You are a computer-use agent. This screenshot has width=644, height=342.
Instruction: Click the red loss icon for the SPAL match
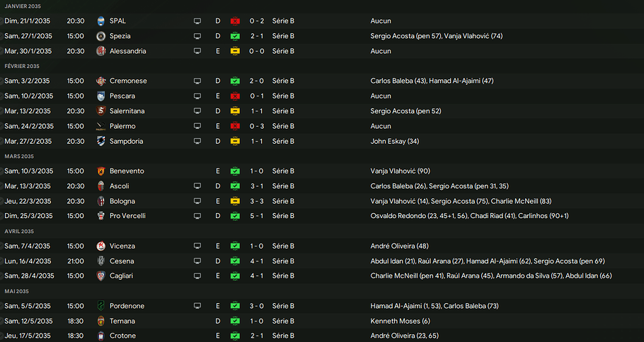(x=235, y=21)
